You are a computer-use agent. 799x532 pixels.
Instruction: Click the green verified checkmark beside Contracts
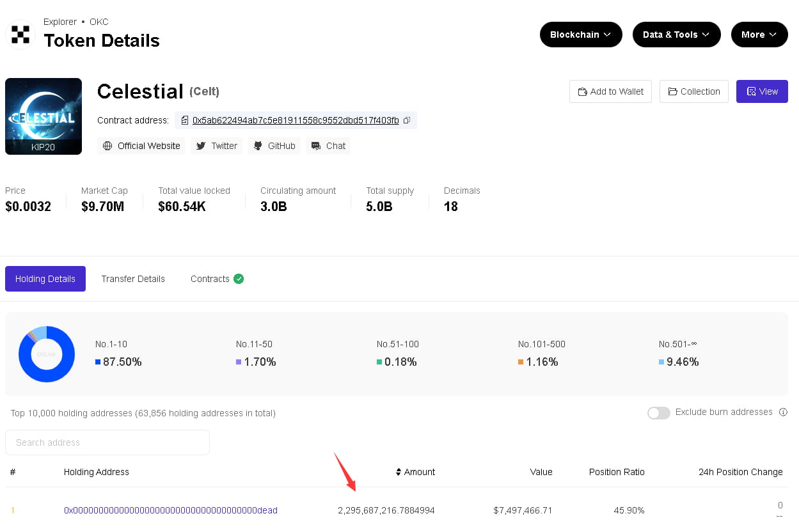(x=239, y=279)
